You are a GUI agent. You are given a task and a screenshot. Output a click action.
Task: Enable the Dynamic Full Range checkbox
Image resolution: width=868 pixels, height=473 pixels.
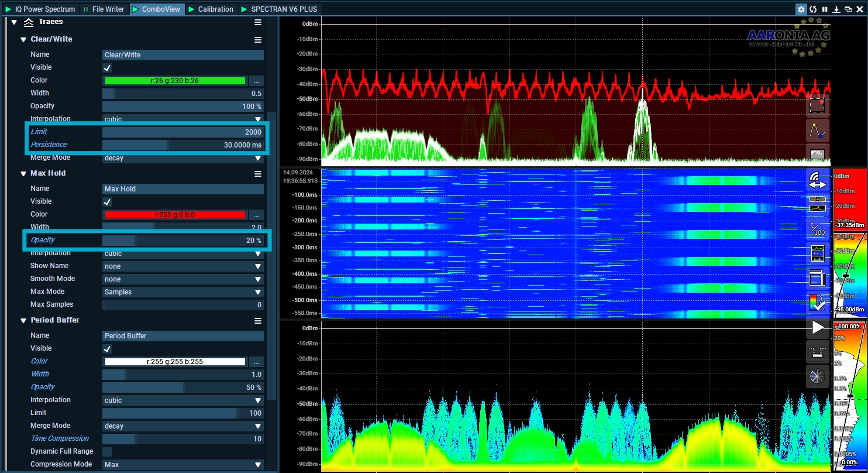(107, 451)
